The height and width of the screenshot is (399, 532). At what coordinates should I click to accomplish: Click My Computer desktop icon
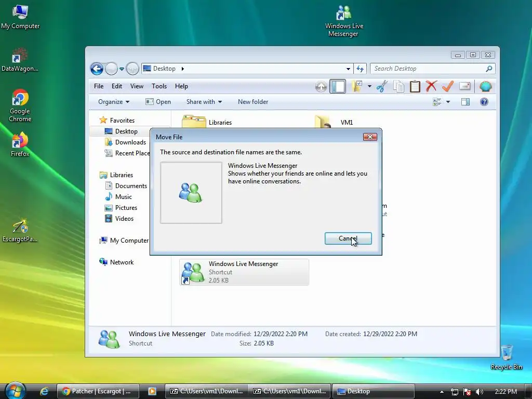tap(20, 18)
